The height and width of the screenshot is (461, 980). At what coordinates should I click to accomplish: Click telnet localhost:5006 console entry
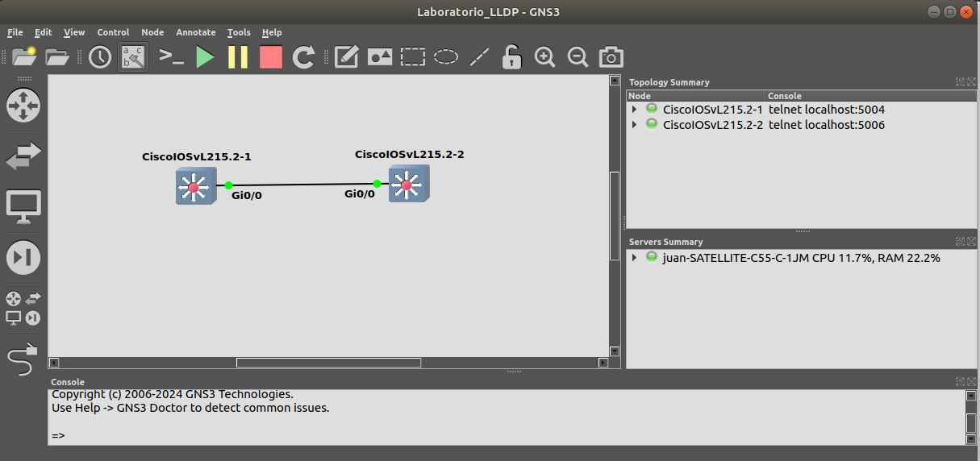(x=827, y=124)
